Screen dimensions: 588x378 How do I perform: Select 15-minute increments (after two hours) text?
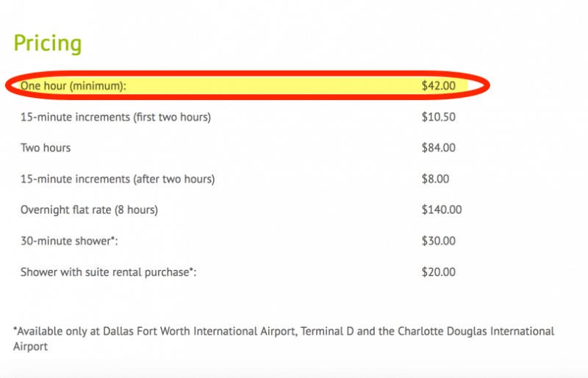118,179
